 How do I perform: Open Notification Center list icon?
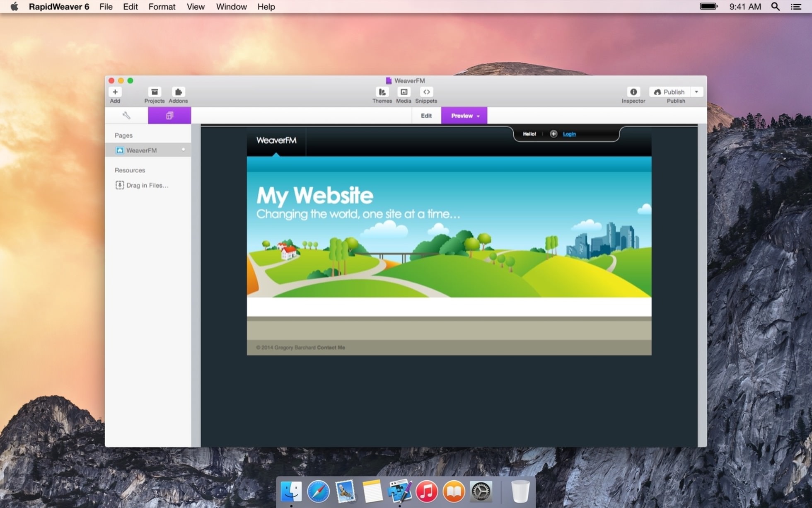(796, 7)
